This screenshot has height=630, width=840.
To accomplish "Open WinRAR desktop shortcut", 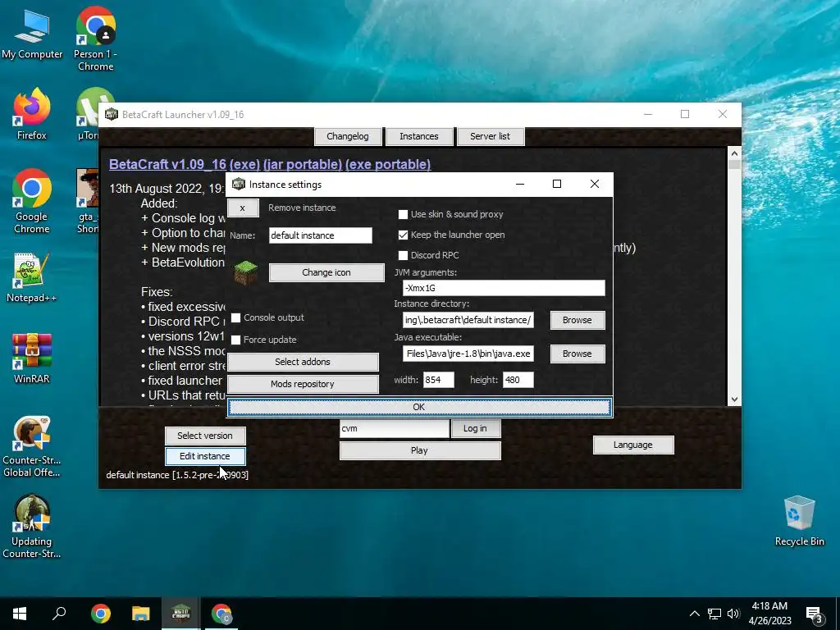I will pyautogui.click(x=32, y=358).
